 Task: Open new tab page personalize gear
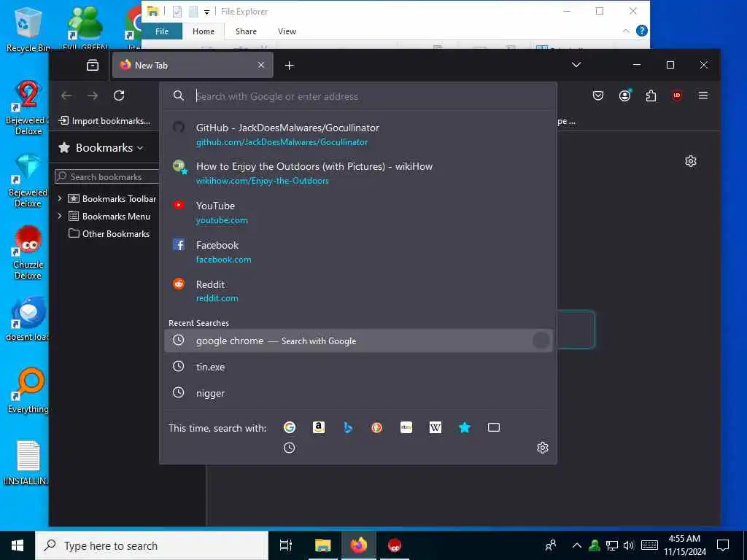[x=691, y=161]
